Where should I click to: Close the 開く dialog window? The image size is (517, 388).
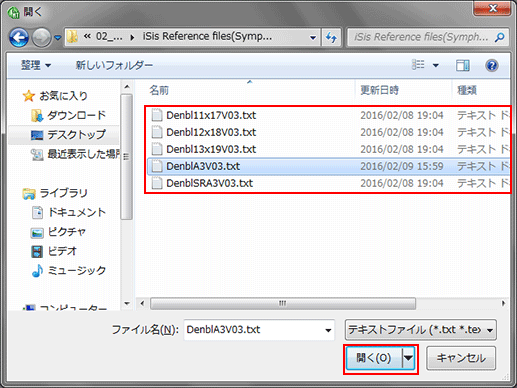492,8
